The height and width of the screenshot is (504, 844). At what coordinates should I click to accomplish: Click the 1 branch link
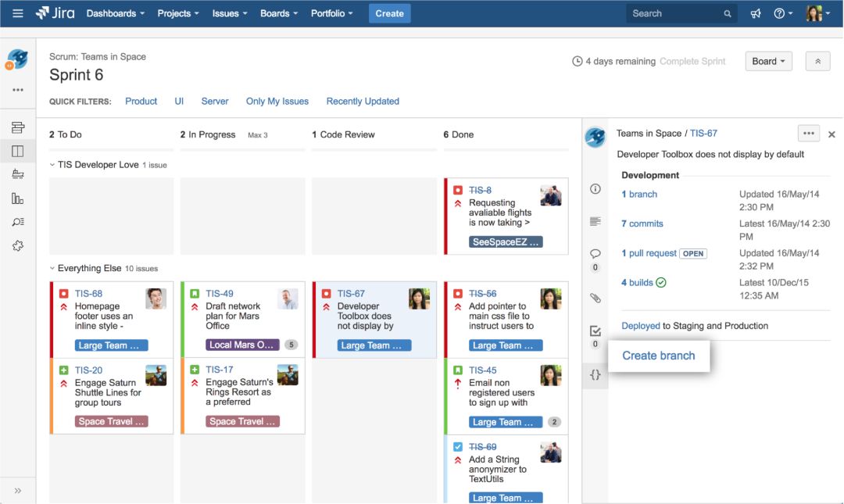click(639, 195)
